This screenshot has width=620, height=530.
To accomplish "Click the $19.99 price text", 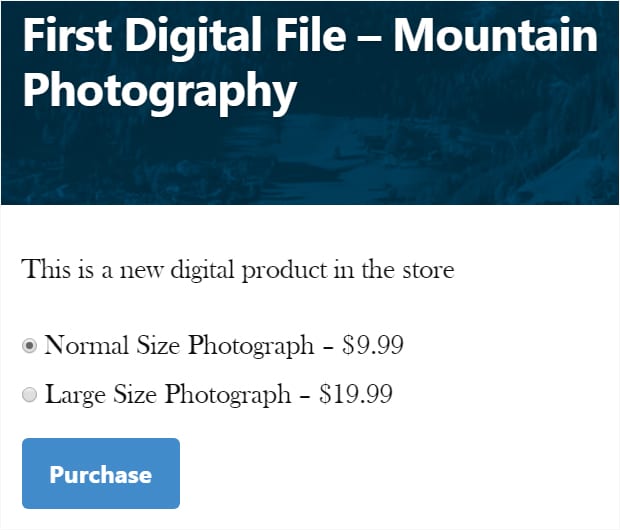I will (356, 394).
